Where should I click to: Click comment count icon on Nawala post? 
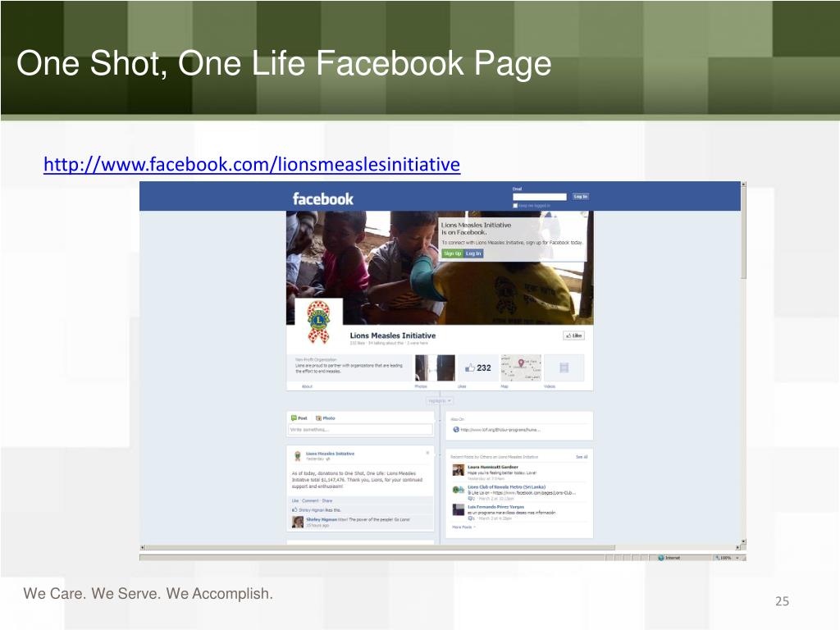click(472, 499)
